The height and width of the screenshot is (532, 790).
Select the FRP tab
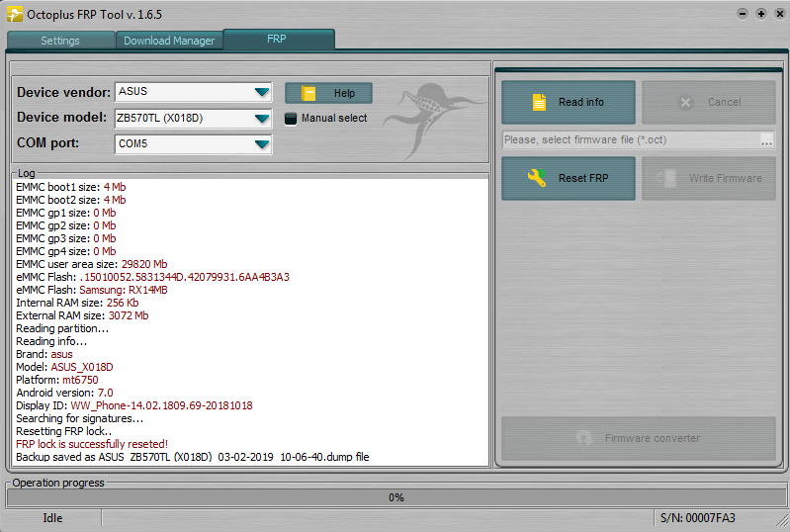click(279, 39)
